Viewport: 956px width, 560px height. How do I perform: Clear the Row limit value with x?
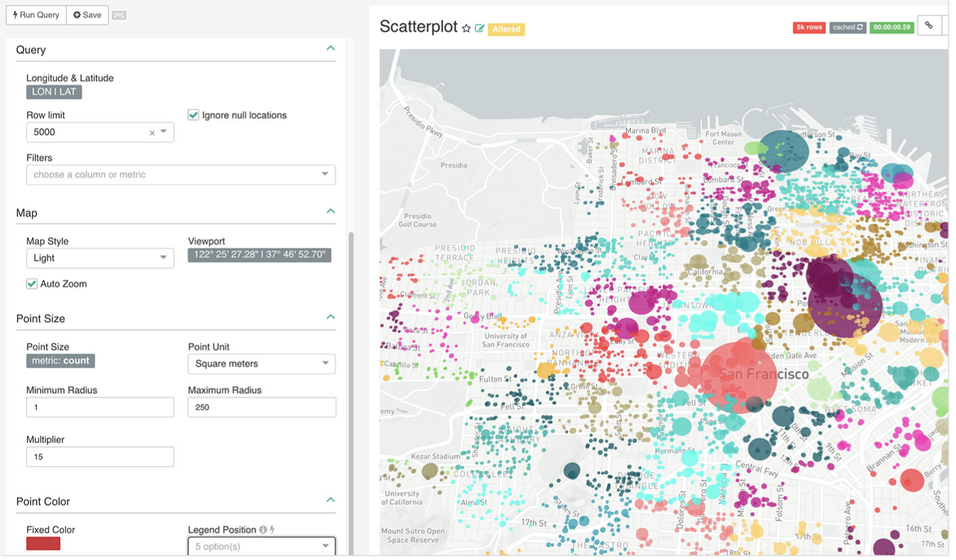[152, 133]
